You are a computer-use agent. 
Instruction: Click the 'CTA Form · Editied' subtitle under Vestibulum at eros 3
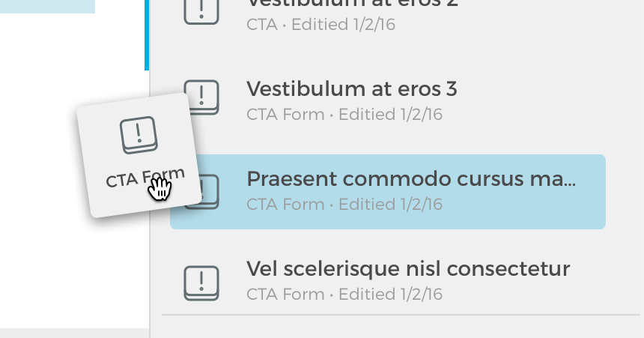pos(344,115)
